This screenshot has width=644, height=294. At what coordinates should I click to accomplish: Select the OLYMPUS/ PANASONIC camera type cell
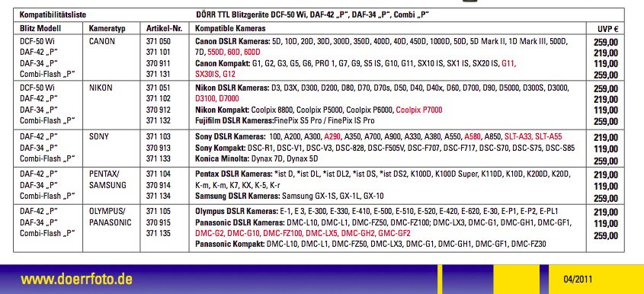coord(110,217)
